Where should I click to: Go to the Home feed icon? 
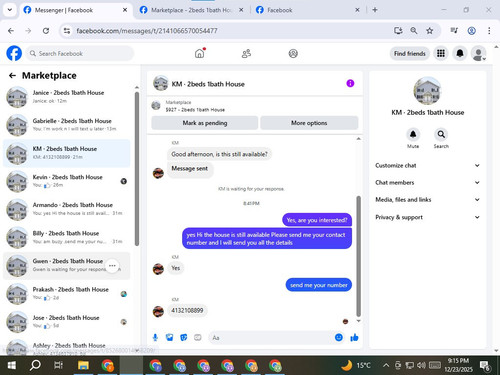click(x=200, y=53)
